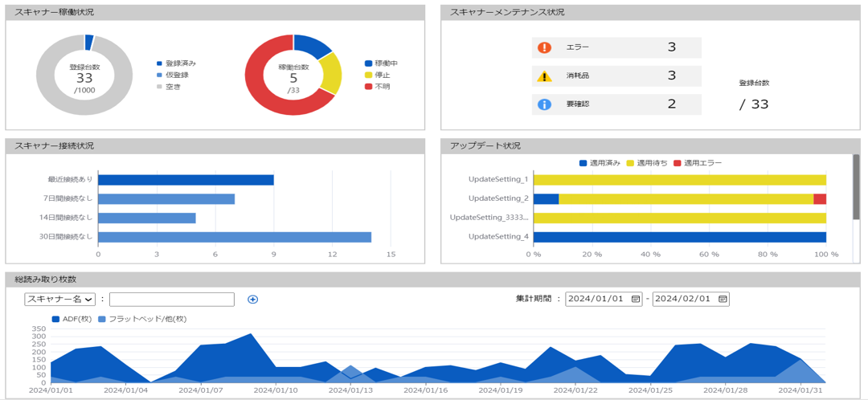Click the UpdateSetting_1 yellow bar

point(680,180)
